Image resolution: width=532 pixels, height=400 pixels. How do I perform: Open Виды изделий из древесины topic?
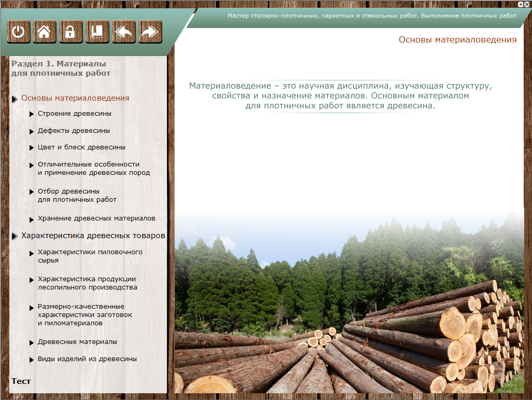(87, 359)
